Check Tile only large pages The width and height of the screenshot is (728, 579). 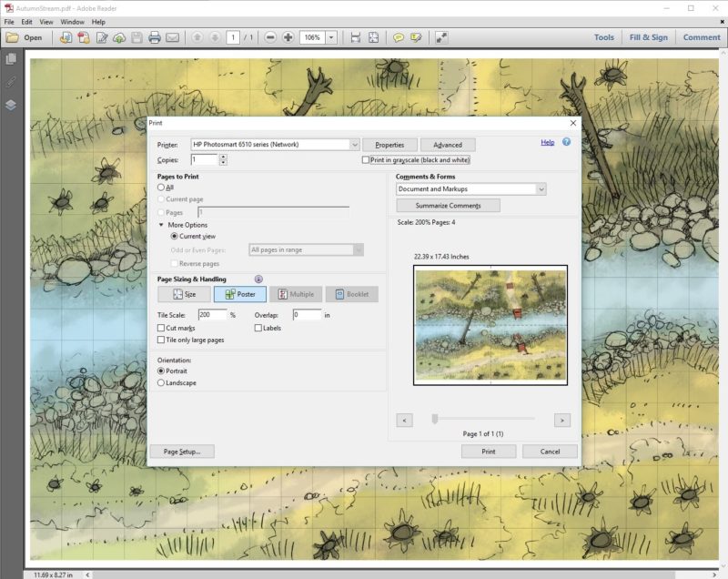point(161,340)
